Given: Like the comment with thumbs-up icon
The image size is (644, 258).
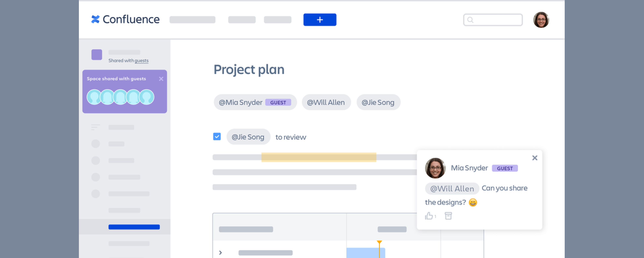Looking at the screenshot, I should point(429,216).
